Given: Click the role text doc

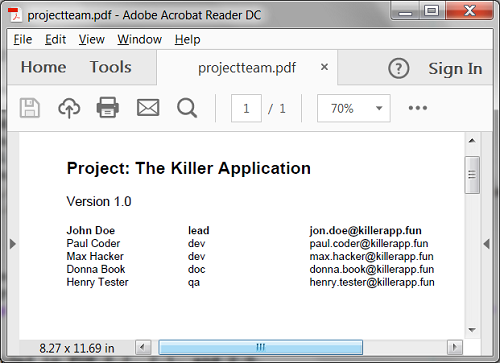Looking at the screenshot, I should (197, 269).
